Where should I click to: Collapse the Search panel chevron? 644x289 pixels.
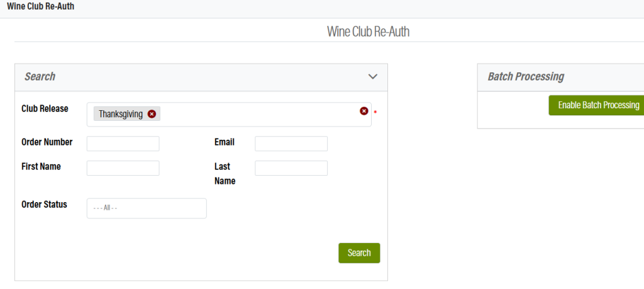click(x=373, y=77)
